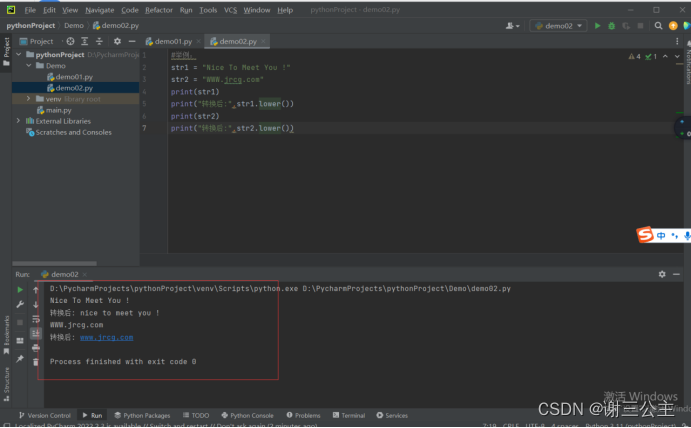Restore layout icon in Run panel
This screenshot has width=691, height=428.
click(x=20, y=341)
